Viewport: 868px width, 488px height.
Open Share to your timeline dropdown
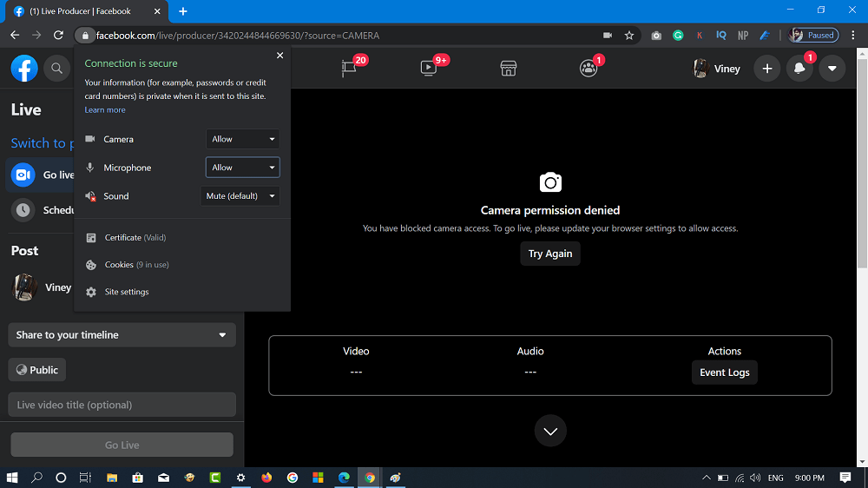click(122, 335)
